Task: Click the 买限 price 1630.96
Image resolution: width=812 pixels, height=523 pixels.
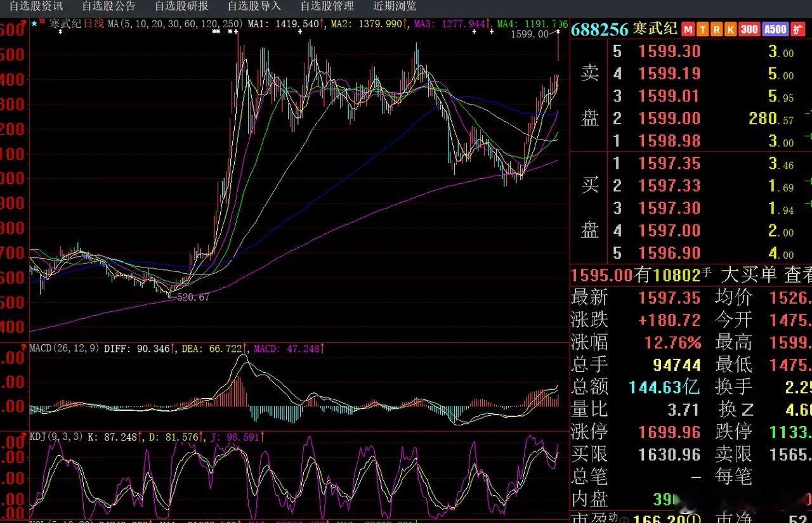Action: 669,455
